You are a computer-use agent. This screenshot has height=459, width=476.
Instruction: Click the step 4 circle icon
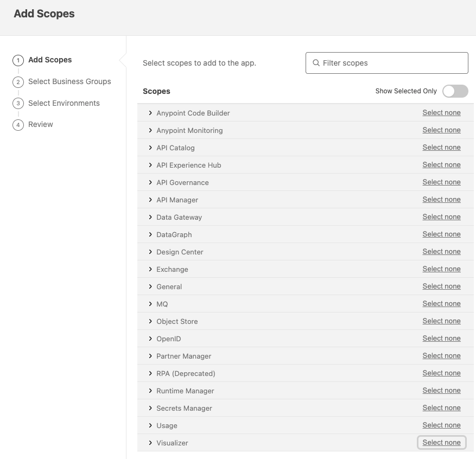tap(18, 125)
